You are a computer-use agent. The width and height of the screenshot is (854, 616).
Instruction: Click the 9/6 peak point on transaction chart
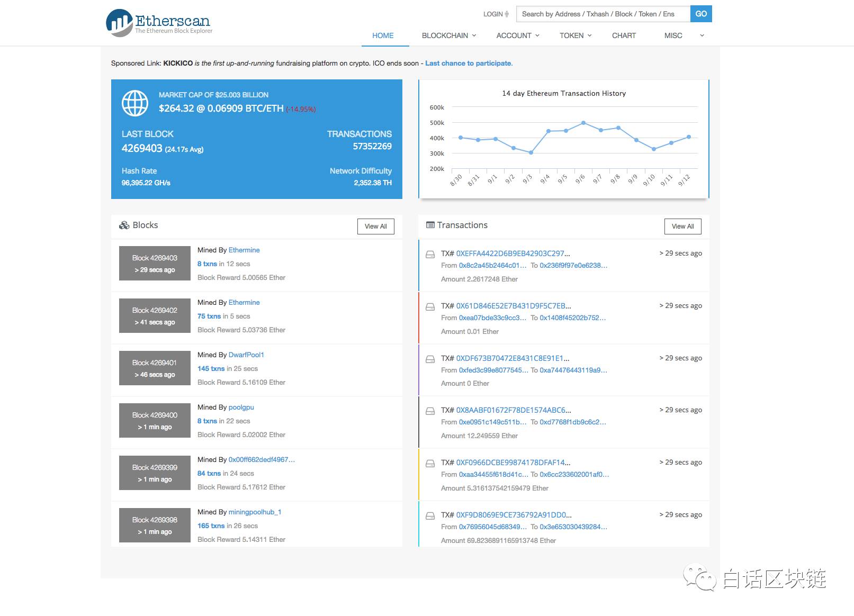point(583,123)
